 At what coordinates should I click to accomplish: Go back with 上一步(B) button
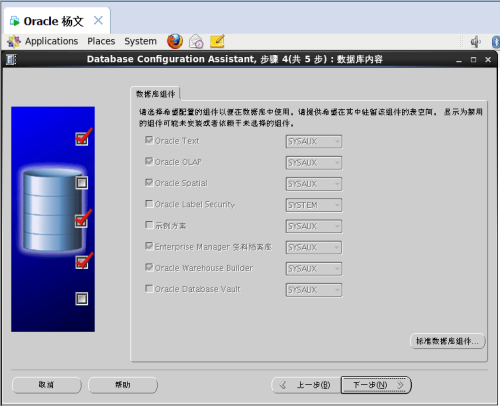click(x=306, y=385)
